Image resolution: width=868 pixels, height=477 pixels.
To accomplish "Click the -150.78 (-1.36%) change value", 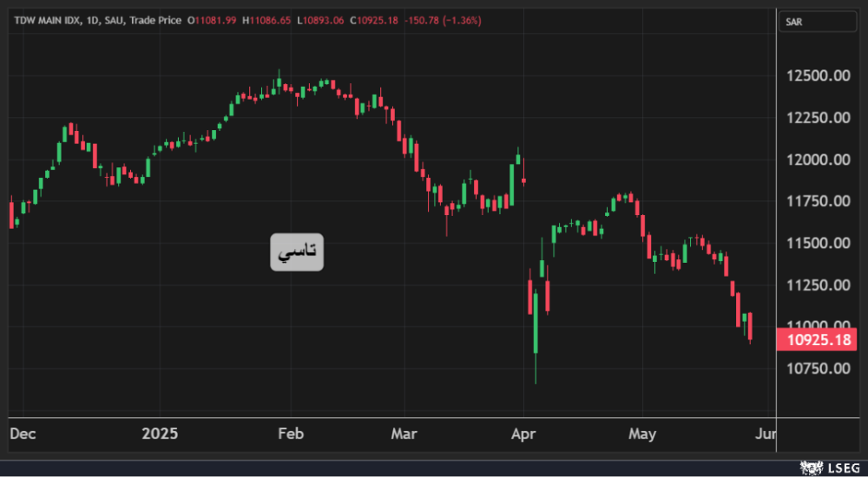I will [444, 20].
